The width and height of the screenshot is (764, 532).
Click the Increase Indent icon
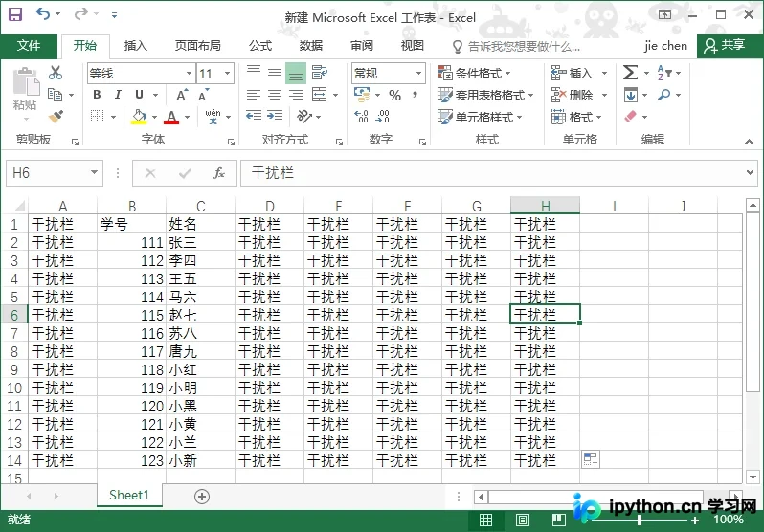click(275, 117)
